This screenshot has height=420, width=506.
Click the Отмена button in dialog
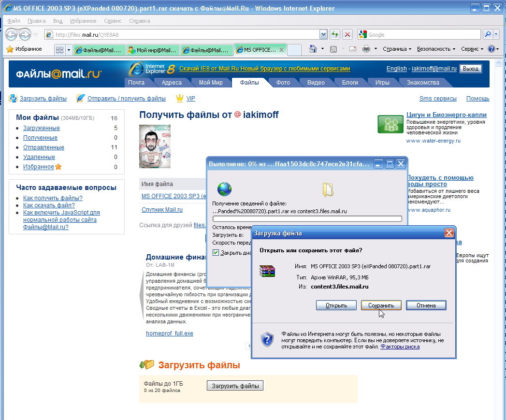[x=426, y=305]
